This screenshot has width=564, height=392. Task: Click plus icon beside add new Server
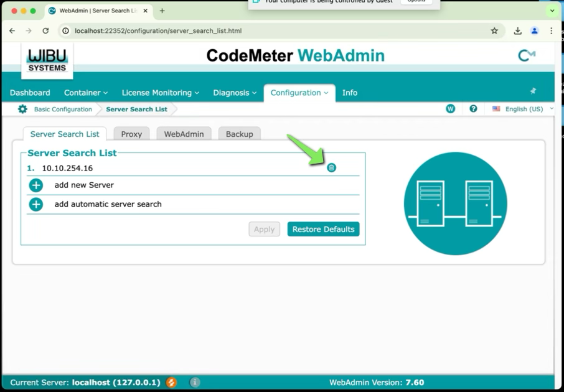click(x=36, y=185)
